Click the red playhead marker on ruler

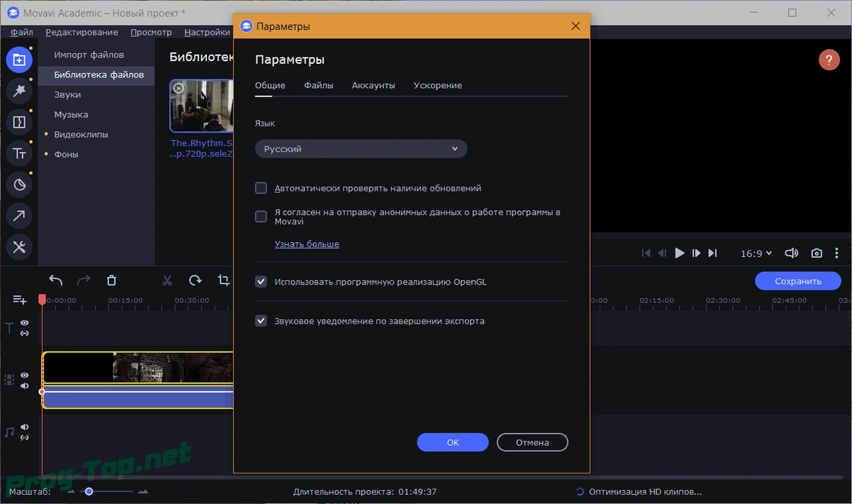(x=42, y=300)
